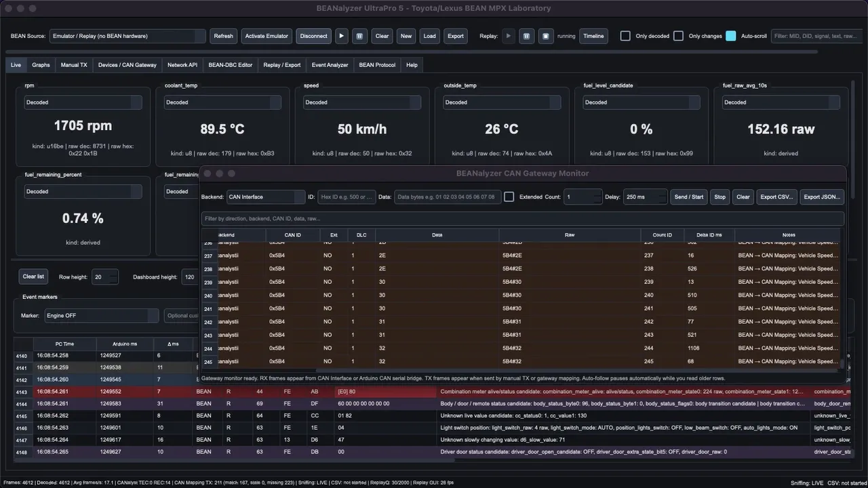Open the Backend CAN Interface dropdown
Screen dimensions: 868x488
266,197
